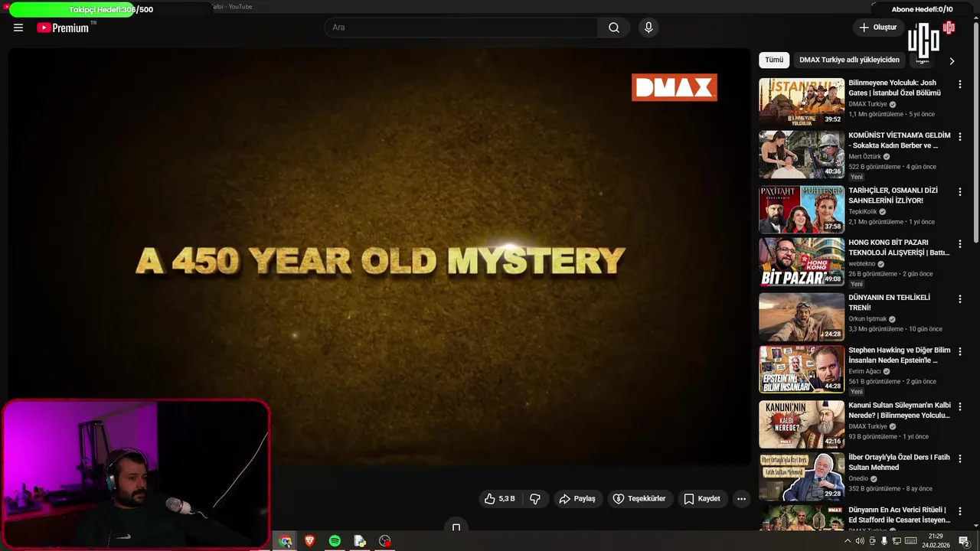Open thumbnail of Josh Gates İstanbul video

click(802, 102)
